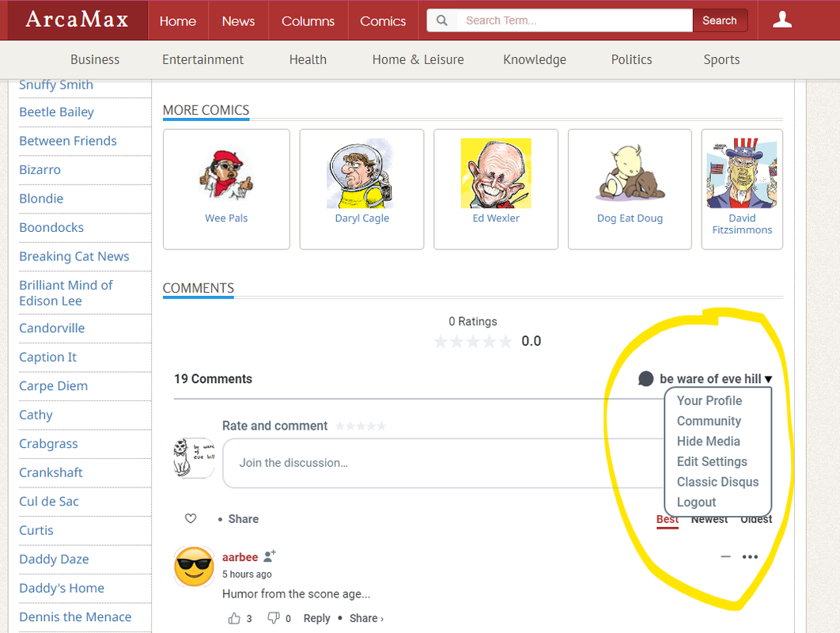Open the Health category
The height and width of the screenshot is (633, 840).
click(x=308, y=59)
